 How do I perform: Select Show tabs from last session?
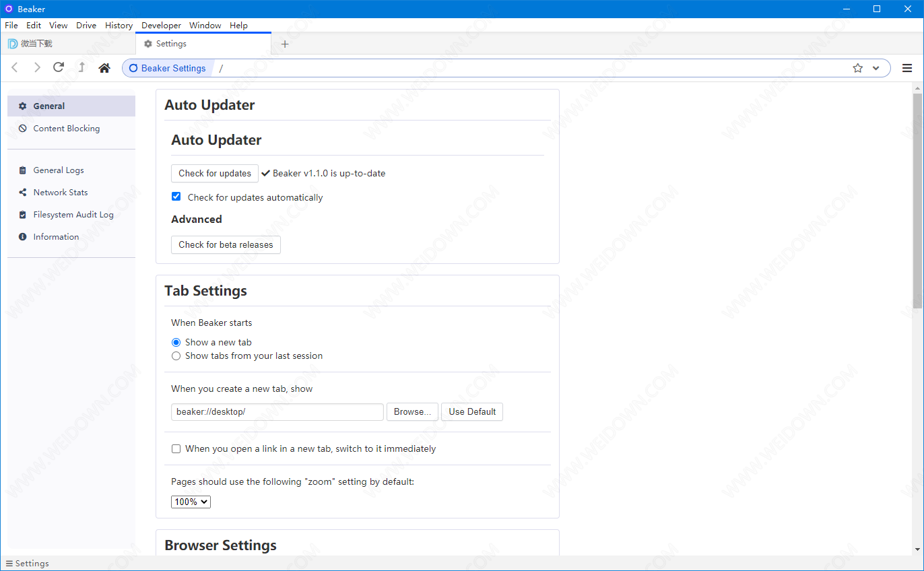[x=176, y=356]
